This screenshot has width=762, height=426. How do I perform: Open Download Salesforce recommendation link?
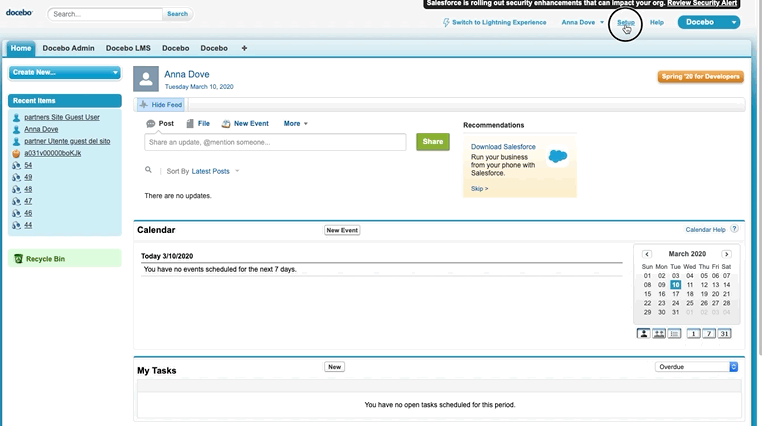[x=503, y=147]
